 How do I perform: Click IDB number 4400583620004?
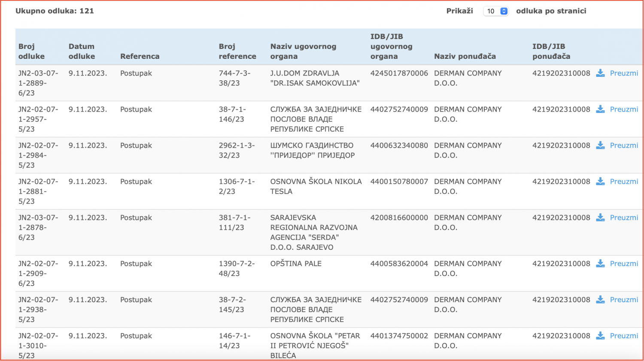[x=399, y=264]
